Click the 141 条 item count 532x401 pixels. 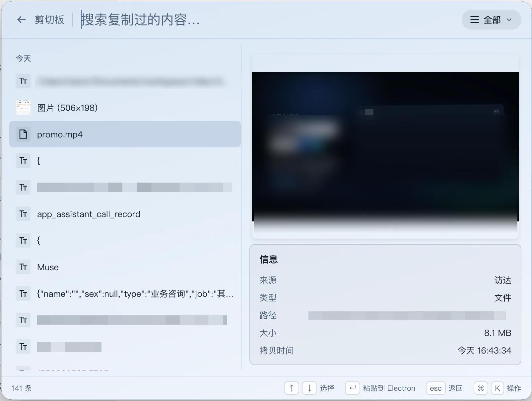coord(22,388)
